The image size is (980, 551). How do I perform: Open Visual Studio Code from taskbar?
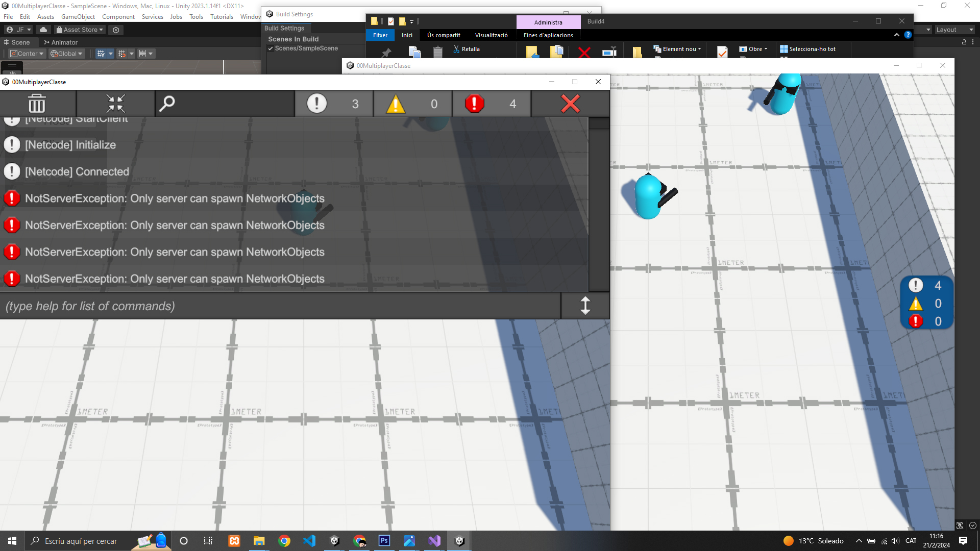(309, 541)
